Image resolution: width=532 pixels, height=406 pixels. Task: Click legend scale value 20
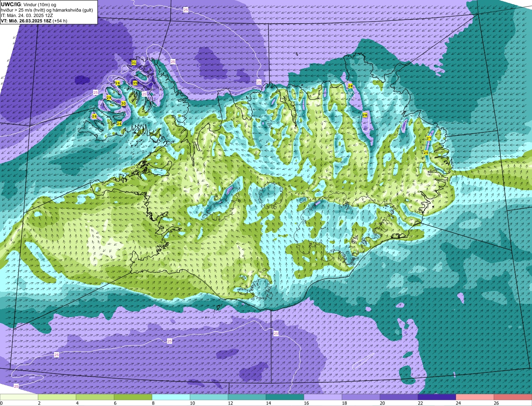point(382,403)
